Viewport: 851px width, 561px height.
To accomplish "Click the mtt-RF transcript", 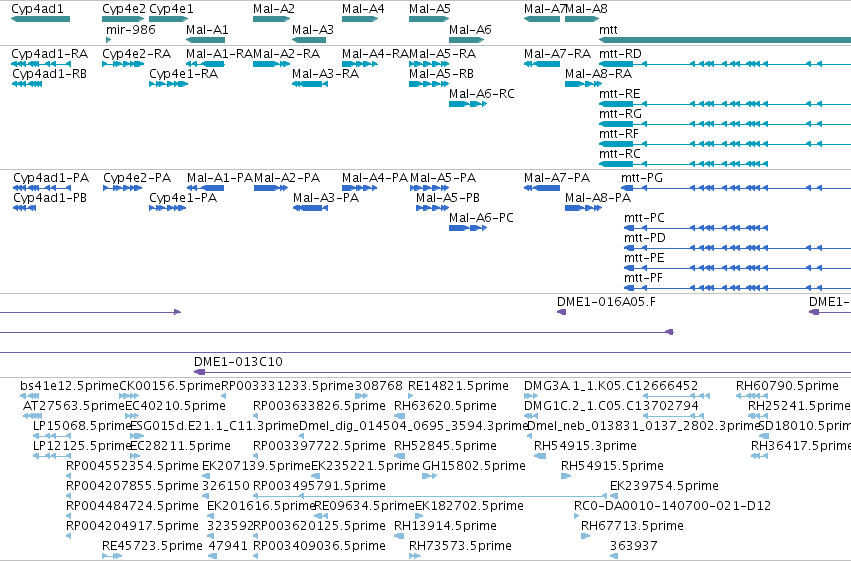I will pyautogui.click(x=725, y=144).
